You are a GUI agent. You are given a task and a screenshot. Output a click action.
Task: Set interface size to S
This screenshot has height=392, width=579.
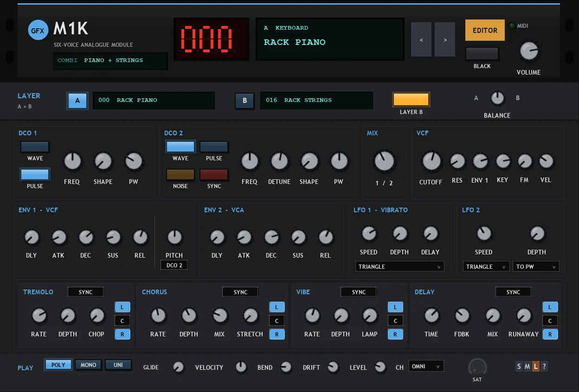pyautogui.click(x=519, y=367)
